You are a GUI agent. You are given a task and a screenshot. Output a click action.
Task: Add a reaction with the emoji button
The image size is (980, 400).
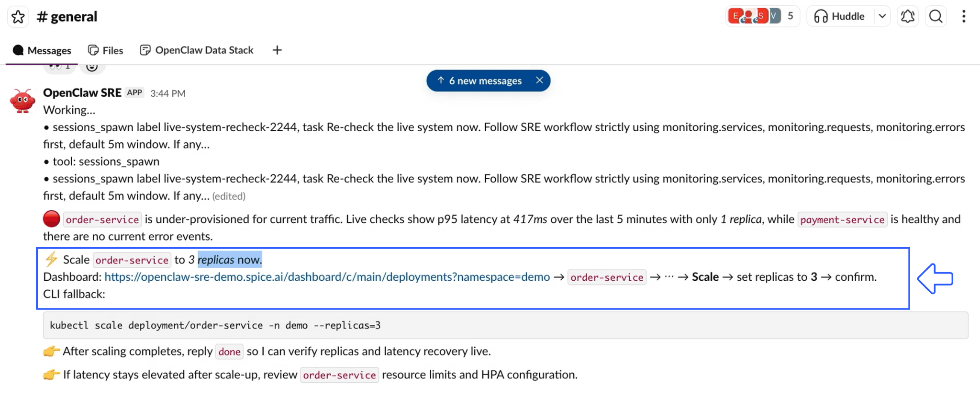92,67
